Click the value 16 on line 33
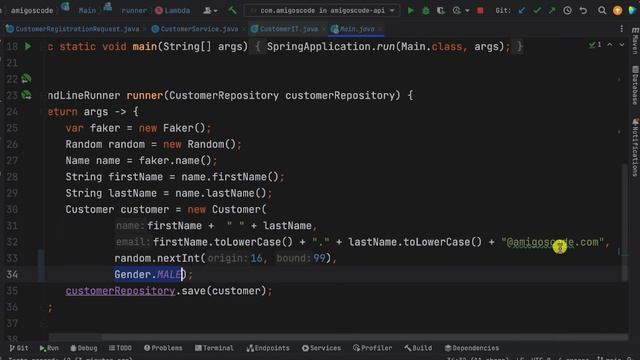The height and width of the screenshot is (360, 640). click(x=256, y=258)
